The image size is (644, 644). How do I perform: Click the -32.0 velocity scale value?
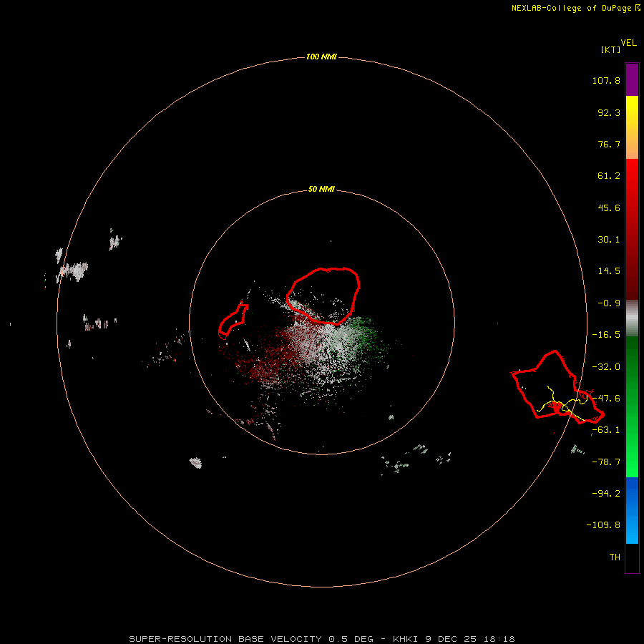coord(606,367)
